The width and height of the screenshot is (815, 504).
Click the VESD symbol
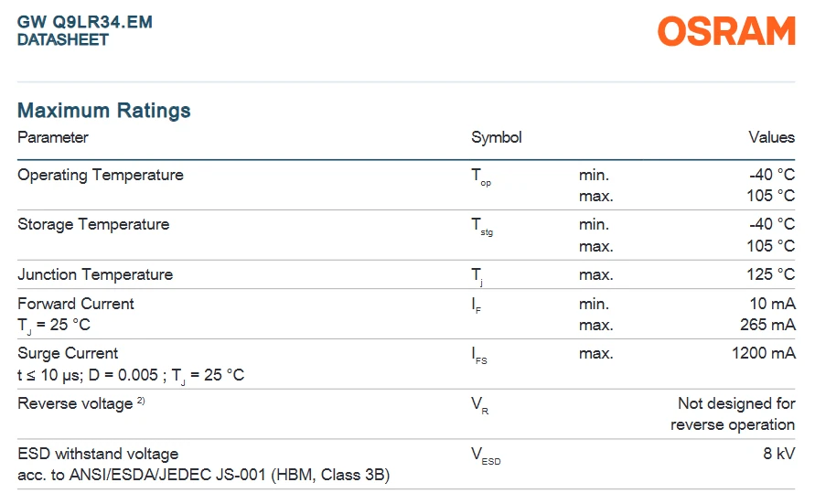click(x=486, y=456)
